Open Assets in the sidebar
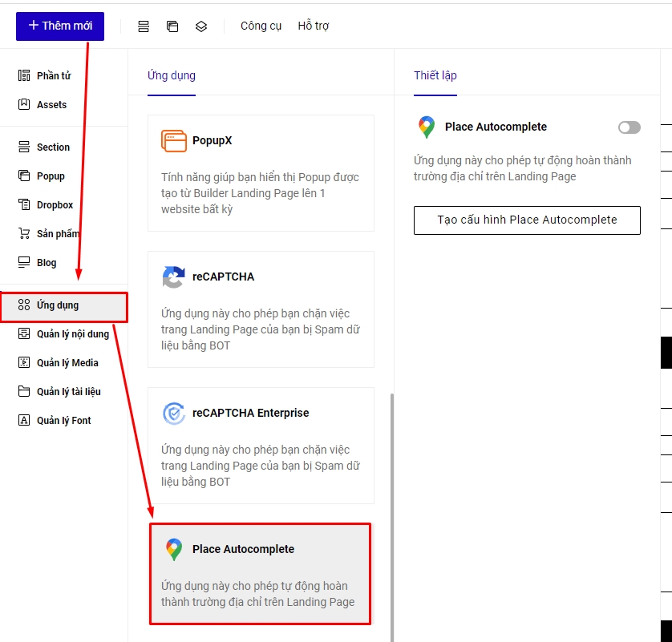Screen dimensions: 672x642 click(x=51, y=105)
